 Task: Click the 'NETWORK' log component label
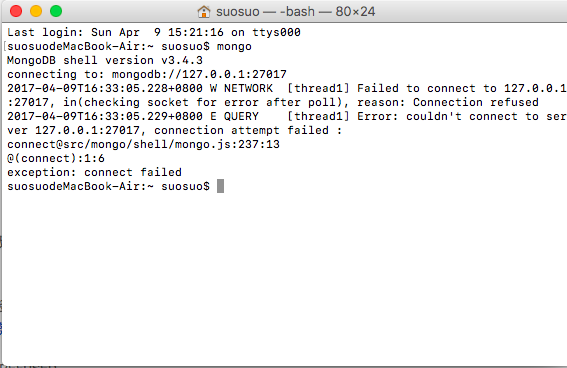(248, 89)
